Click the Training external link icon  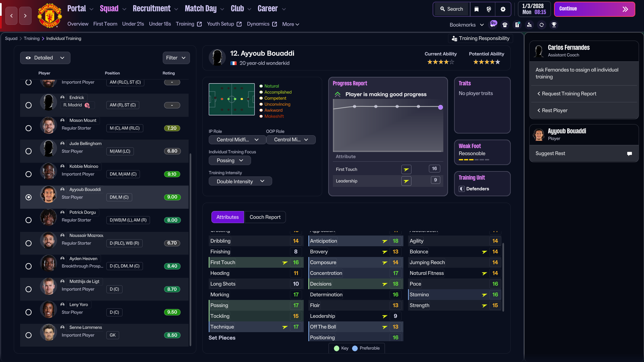click(199, 24)
